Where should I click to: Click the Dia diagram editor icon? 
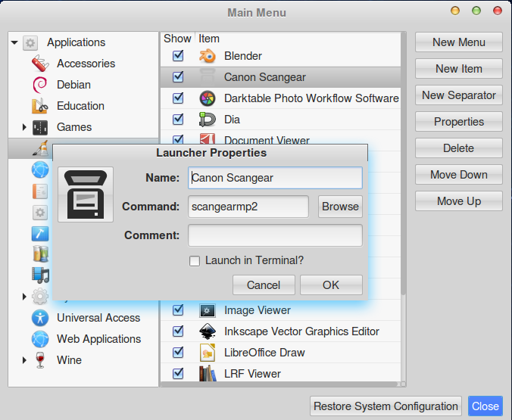(207, 120)
